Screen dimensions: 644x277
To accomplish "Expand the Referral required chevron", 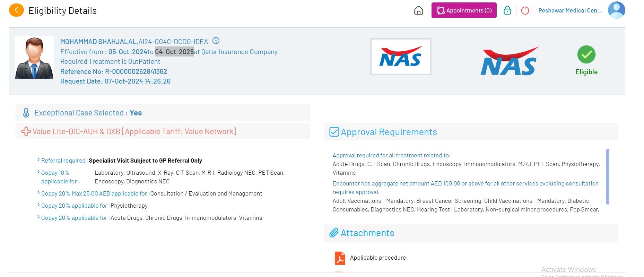I will tap(38, 160).
